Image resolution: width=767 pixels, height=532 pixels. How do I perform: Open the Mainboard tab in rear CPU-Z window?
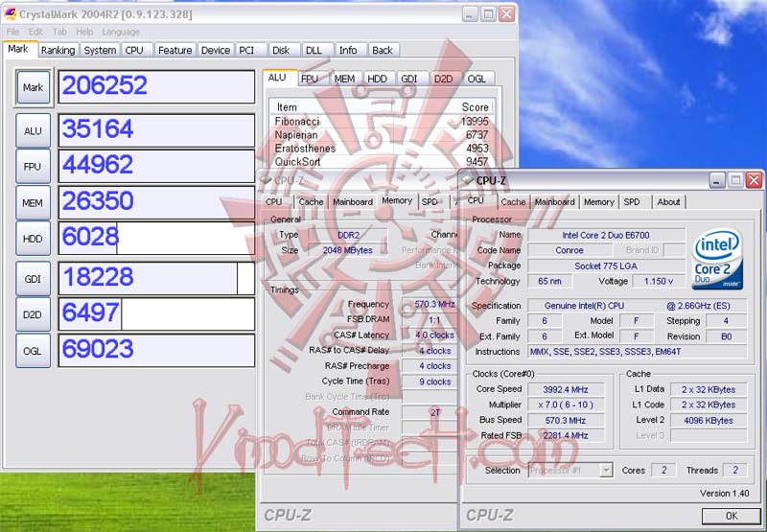coord(353,202)
